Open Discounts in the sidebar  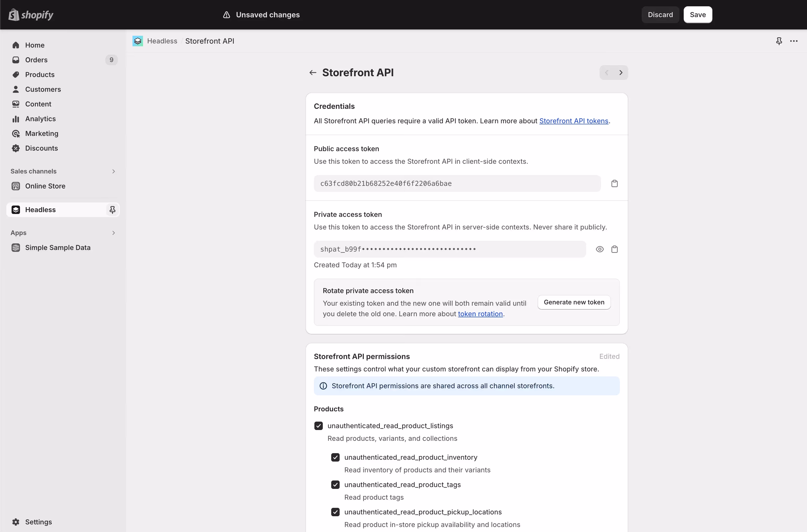coord(63,148)
